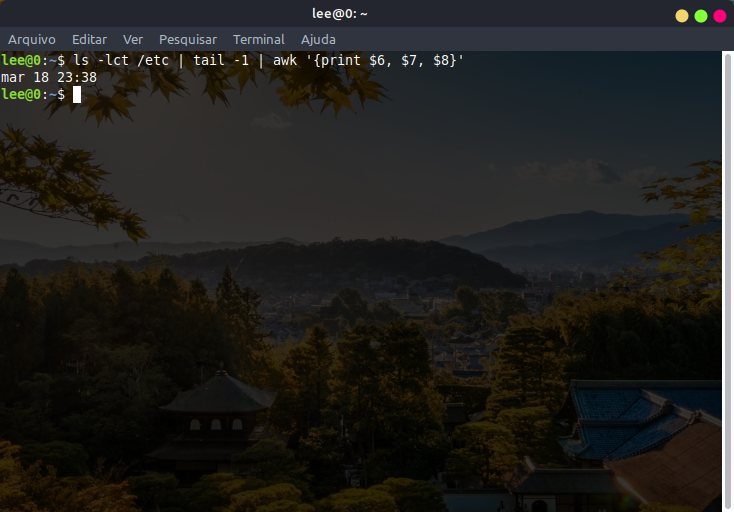Screen dimensions: 734x512
Task: Close the terminal with the pink button
Action: tap(720, 15)
